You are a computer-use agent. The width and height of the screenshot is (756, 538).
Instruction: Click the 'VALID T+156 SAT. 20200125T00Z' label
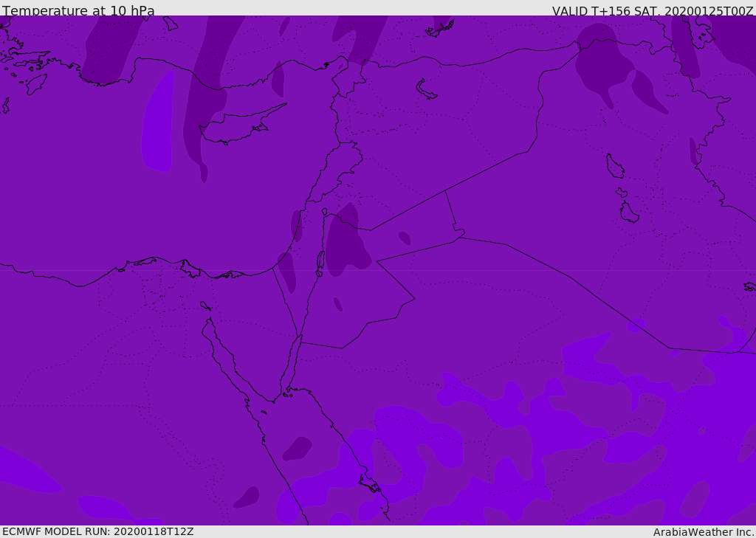click(x=653, y=10)
